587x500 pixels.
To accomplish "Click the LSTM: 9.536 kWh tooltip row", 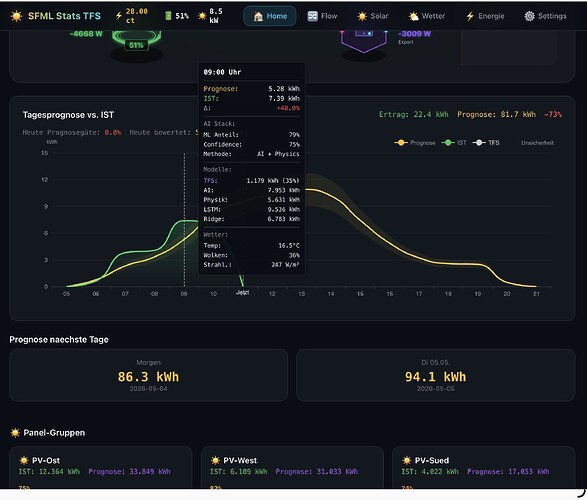I will pyautogui.click(x=252, y=209).
